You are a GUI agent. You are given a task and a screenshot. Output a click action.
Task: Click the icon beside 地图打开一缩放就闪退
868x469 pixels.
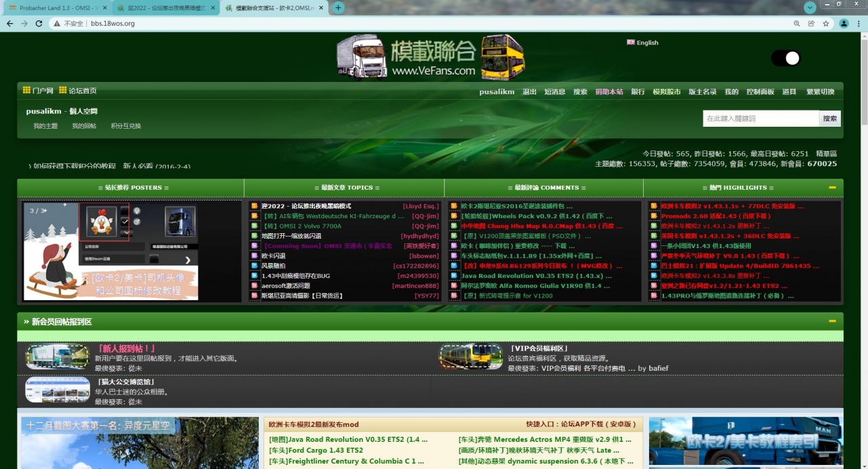tap(254, 236)
